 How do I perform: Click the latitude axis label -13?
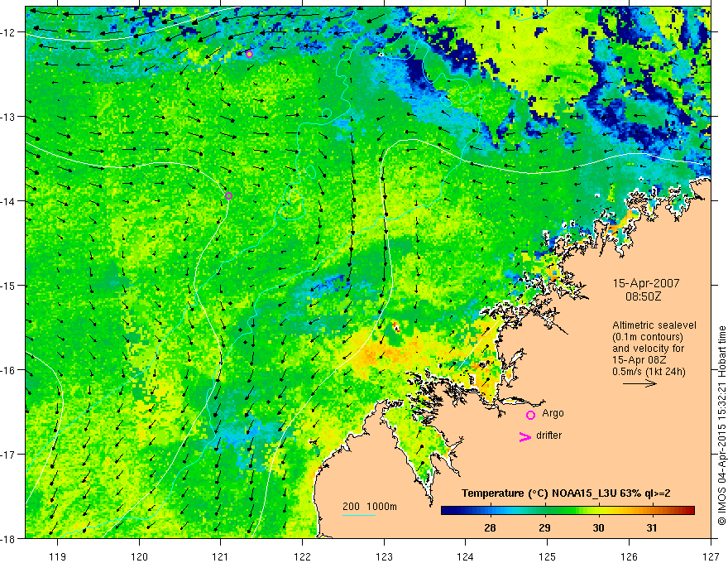(x=8, y=117)
